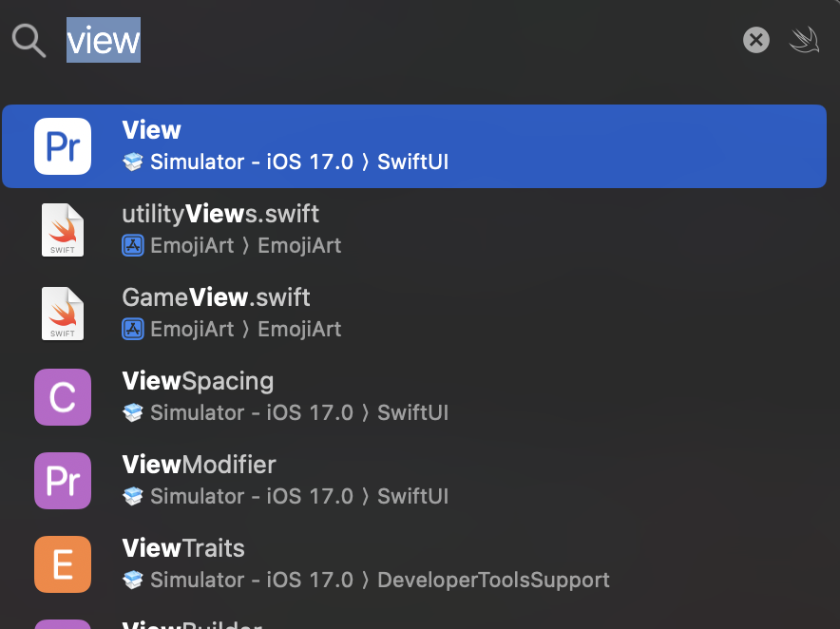Click the SDK stack icon under ViewSpacing

(133, 413)
